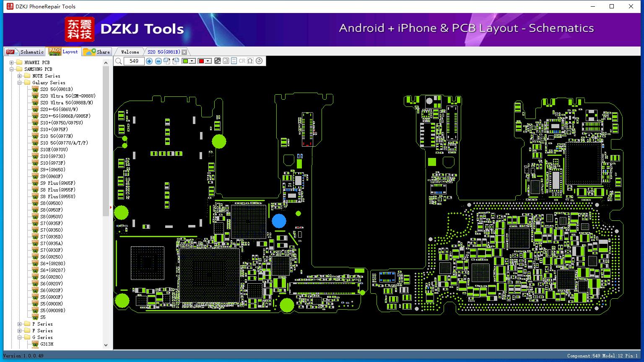Select the S20 5G(G981B) document tab
Viewport: 644px width, 362px height.
pos(164,52)
